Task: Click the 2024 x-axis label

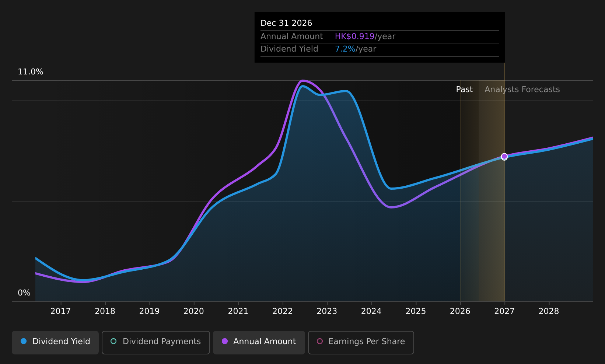Action: pos(371,311)
